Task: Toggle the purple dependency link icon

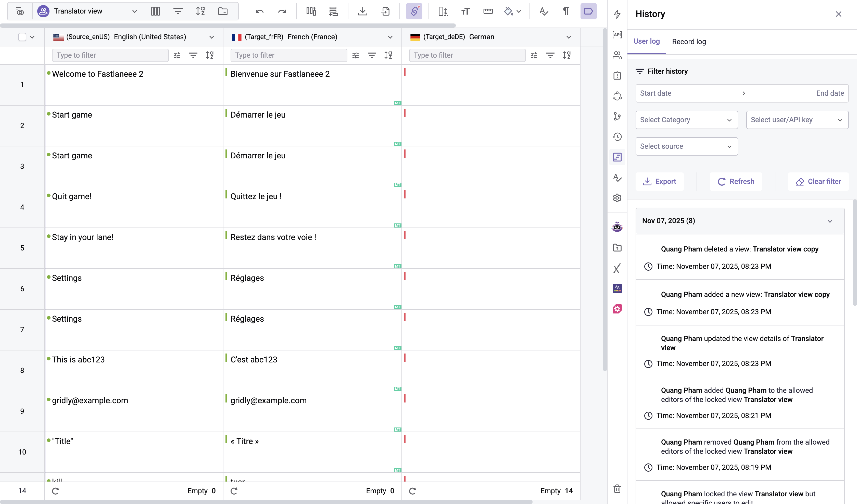Action: click(414, 11)
